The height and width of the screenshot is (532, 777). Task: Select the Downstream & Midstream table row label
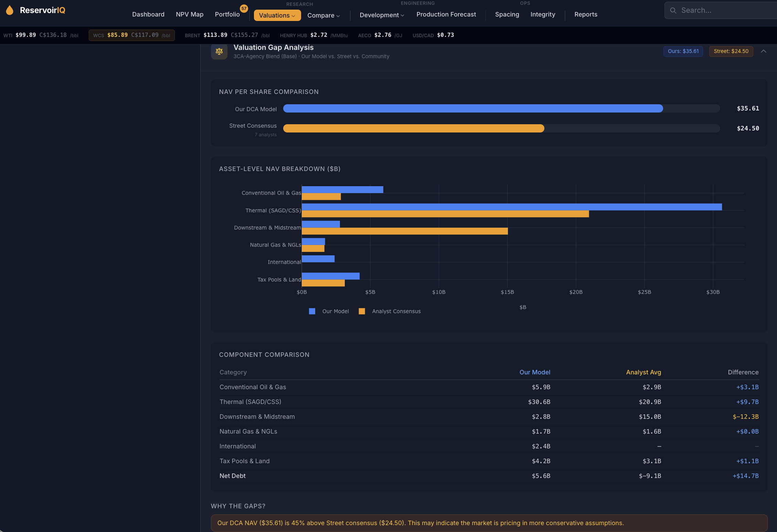coord(257,416)
